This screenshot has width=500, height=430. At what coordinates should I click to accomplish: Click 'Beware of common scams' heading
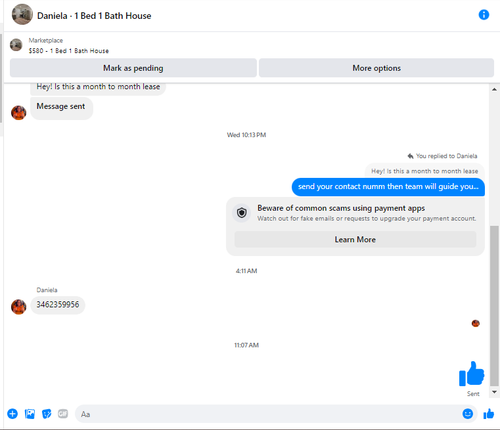[x=341, y=208]
